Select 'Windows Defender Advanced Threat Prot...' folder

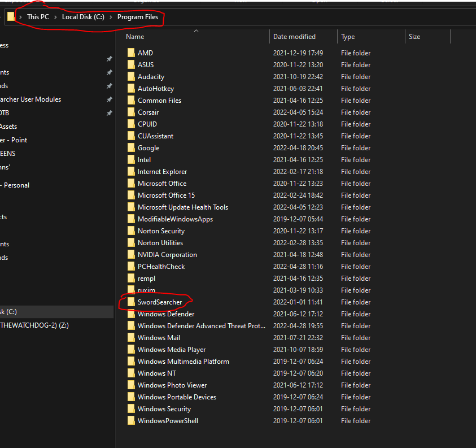coord(202,325)
